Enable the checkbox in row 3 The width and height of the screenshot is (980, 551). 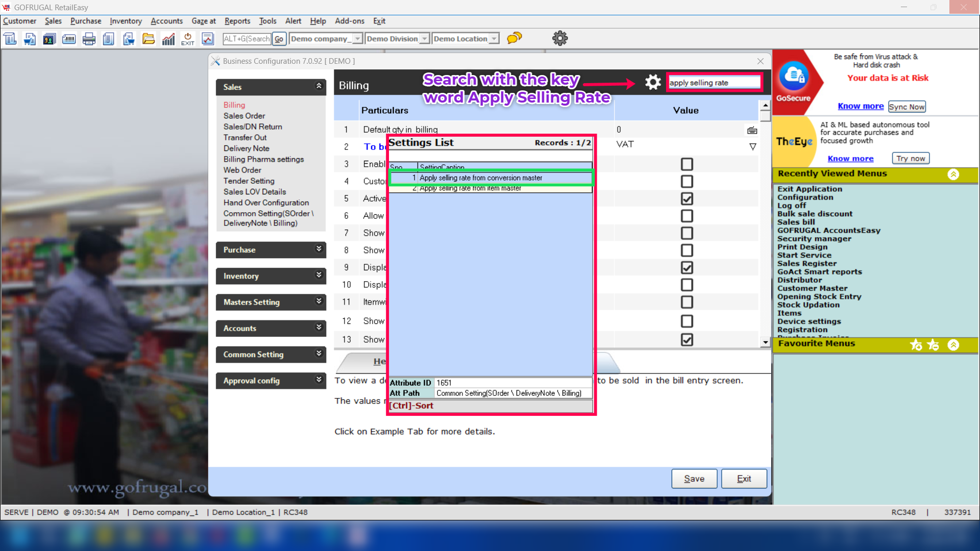[687, 164]
